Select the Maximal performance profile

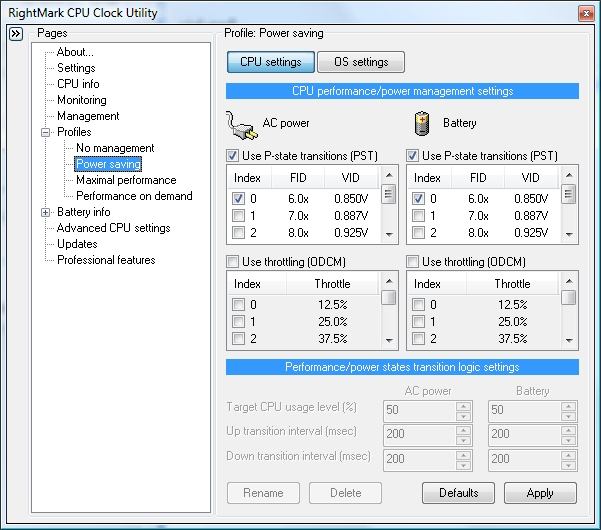tap(126, 180)
